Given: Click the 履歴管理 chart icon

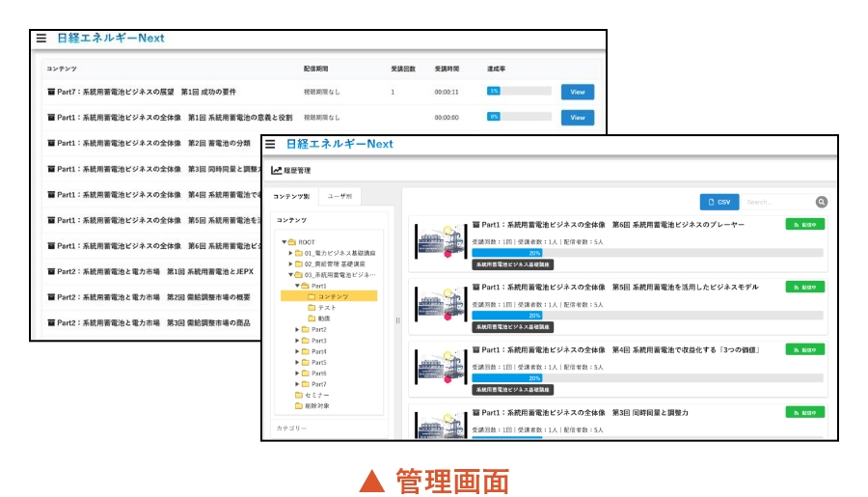Looking at the screenshot, I should click(277, 171).
